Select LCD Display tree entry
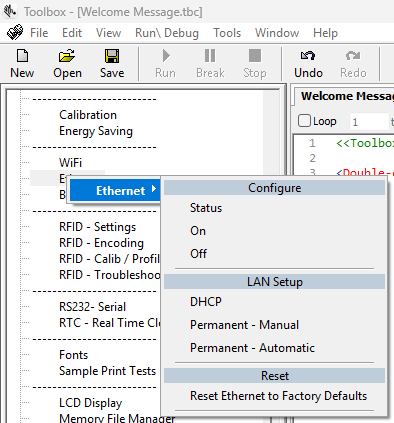Screen dimensions: 394x423 coord(91,403)
